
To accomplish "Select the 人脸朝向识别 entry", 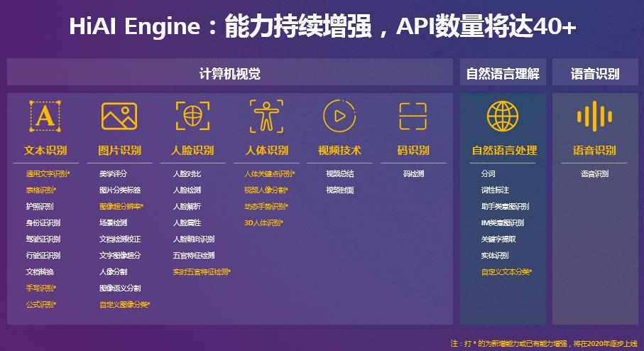I will [194, 239].
